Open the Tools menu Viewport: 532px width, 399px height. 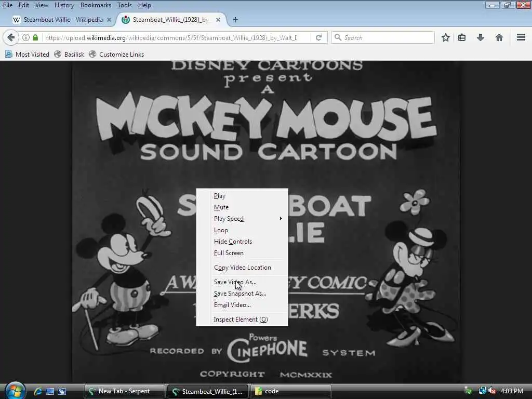(x=125, y=5)
